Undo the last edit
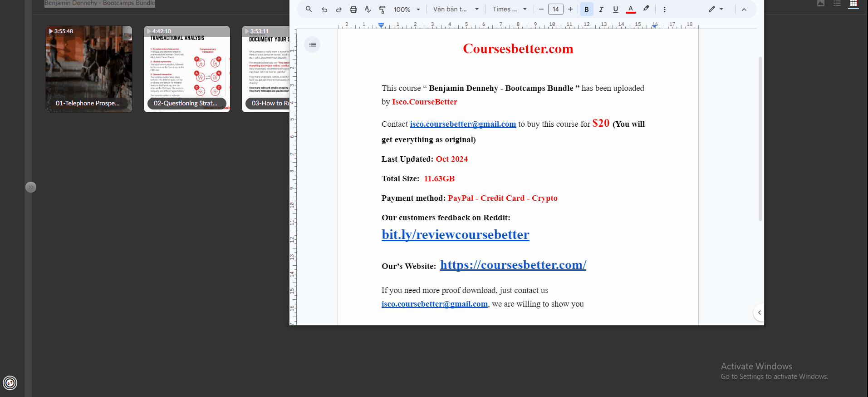868x397 pixels. pyautogui.click(x=324, y=10)
